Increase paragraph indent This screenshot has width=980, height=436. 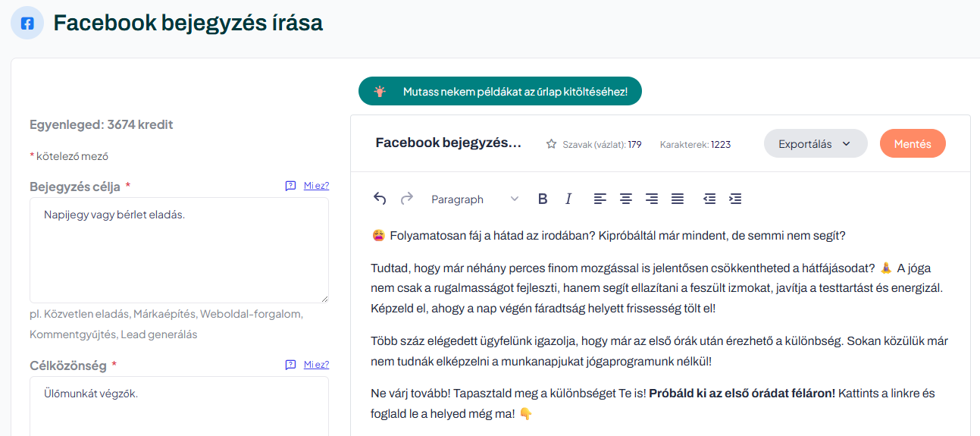point(735,199)
